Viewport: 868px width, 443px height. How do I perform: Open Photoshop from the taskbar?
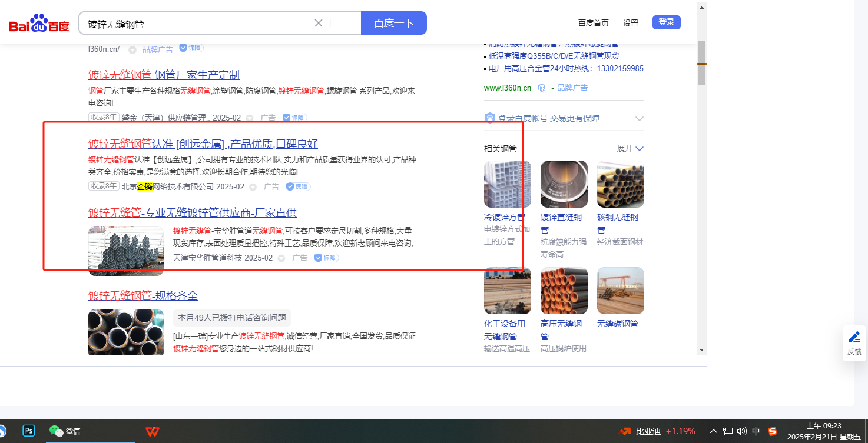point(29,431)
